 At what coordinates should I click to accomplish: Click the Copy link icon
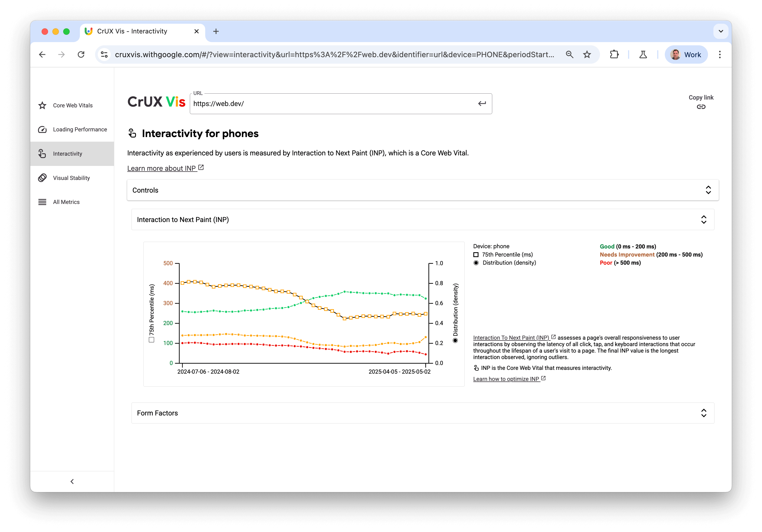coord(701,107)
